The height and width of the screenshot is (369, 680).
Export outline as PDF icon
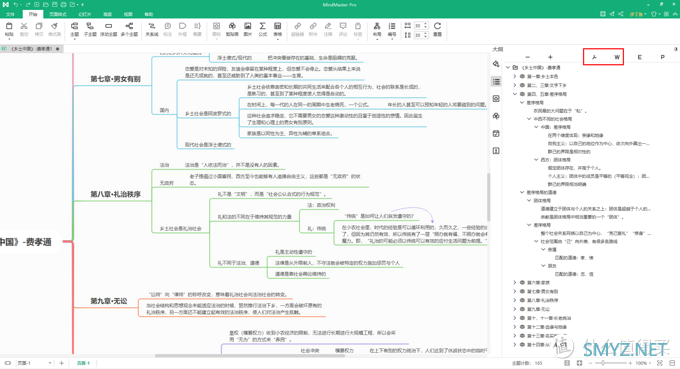pos(662,57)
